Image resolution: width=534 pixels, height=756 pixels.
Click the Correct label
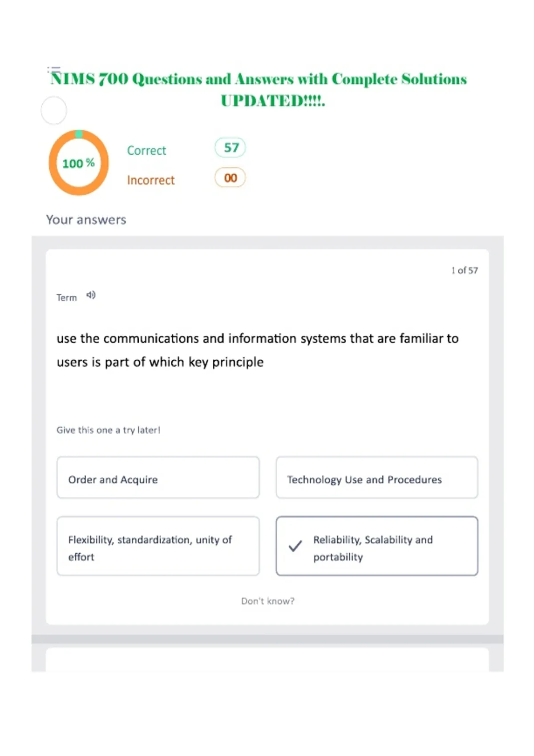[146, 151]
